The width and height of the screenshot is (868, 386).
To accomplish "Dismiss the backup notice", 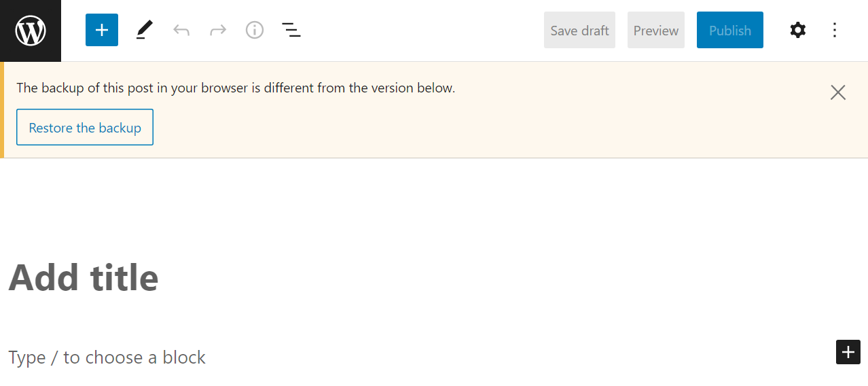I will coord(838,92).
